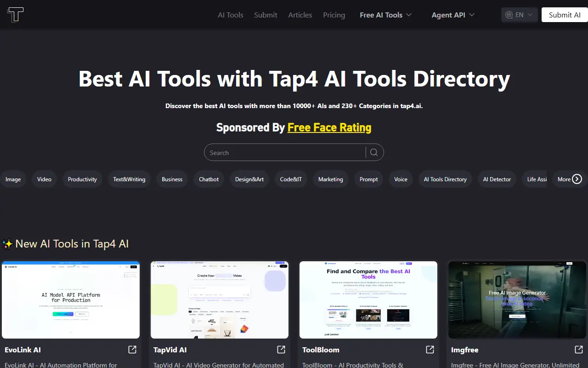Viewport: 588px width, 368px height.
Task: Open the ToolBloom preview thumbnail
Action: 368,300
